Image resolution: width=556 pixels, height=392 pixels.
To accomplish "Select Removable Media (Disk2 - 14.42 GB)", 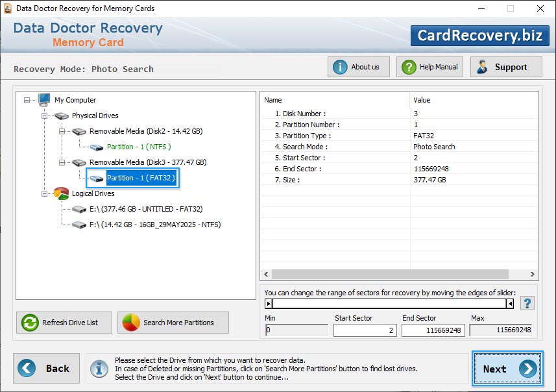I will [x=146, y=131].
